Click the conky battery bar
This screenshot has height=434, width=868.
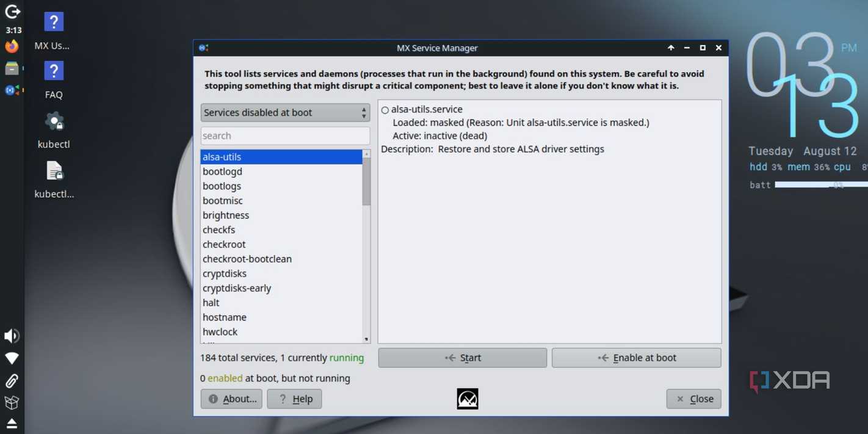tap(821, 184)
